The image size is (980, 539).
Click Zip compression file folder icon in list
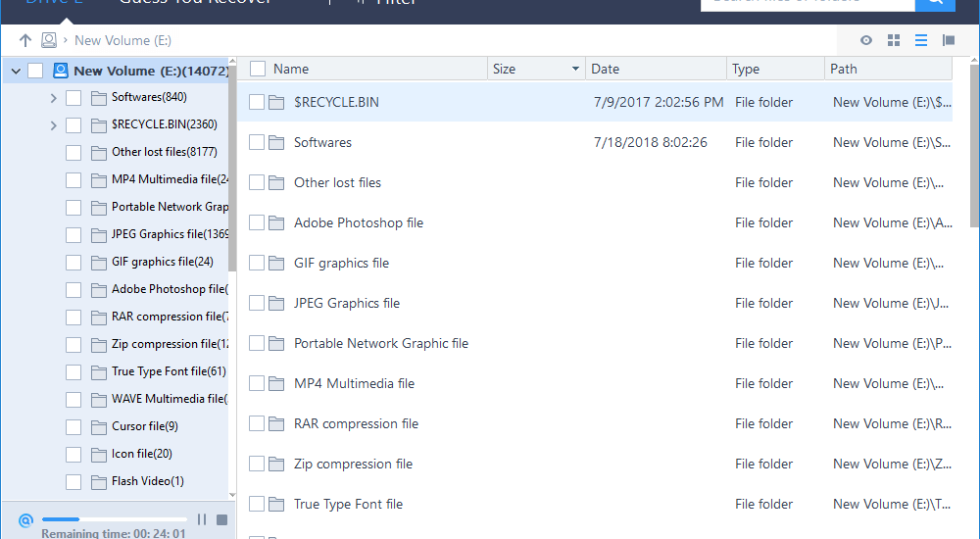(x=277, y=464)
